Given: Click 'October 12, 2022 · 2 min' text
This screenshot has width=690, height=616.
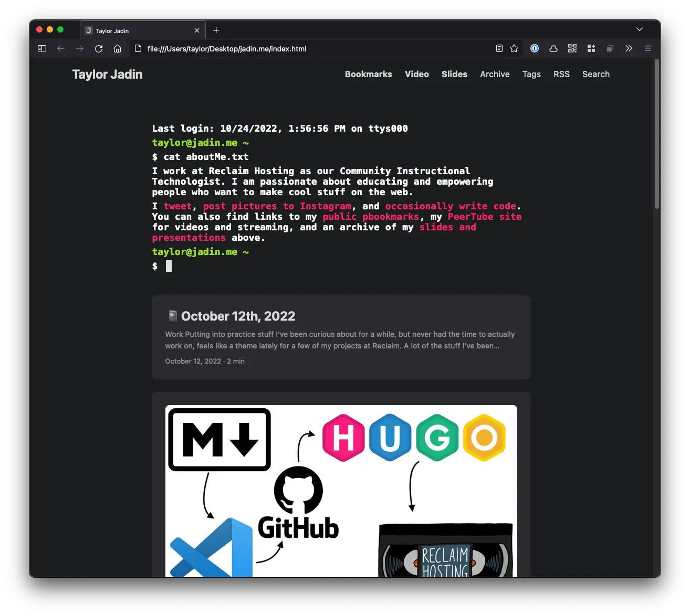Looking at the screenshot, I should point(205,362).
